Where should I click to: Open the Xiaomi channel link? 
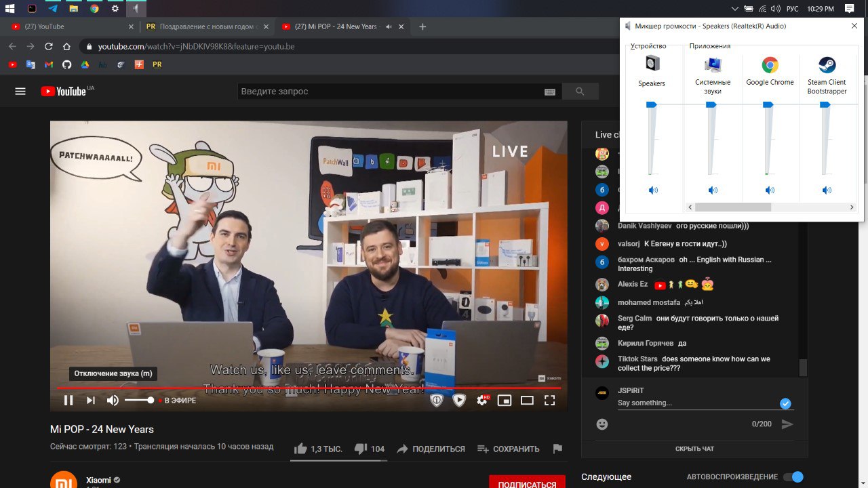(x=98, y=480)
